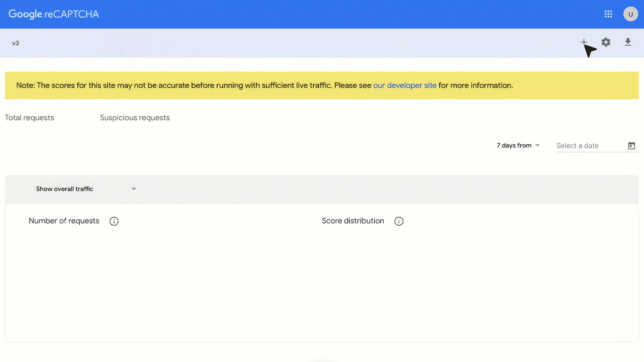Show info for Score distribution
Viewport: 644px width, 362px height.
(x=399, y=221)
